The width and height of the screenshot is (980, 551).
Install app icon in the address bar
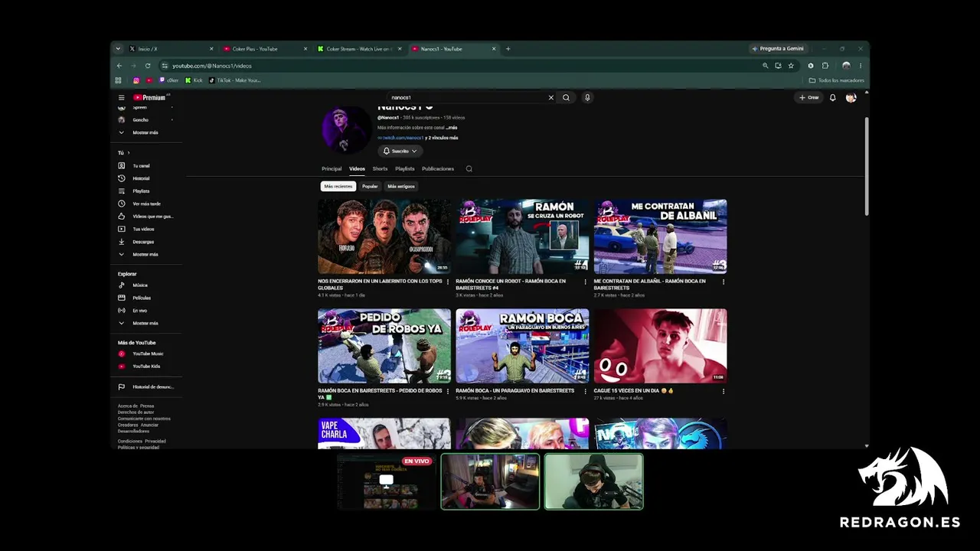tap(778, 66)
